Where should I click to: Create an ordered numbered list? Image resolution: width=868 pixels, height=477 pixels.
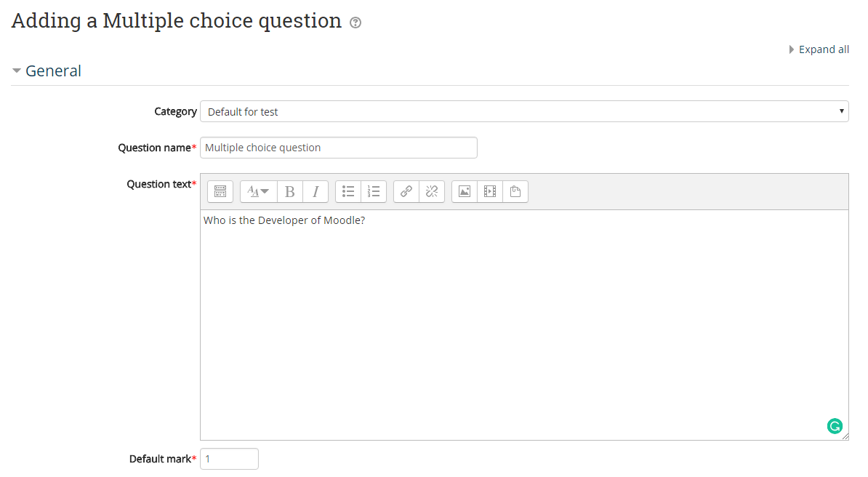click(374, 191)
